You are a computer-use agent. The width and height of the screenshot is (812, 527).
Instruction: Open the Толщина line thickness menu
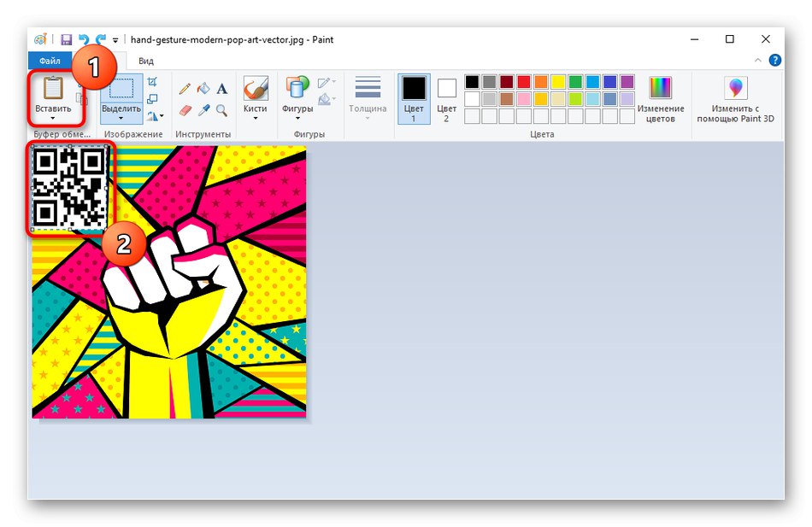pos(368,99)
